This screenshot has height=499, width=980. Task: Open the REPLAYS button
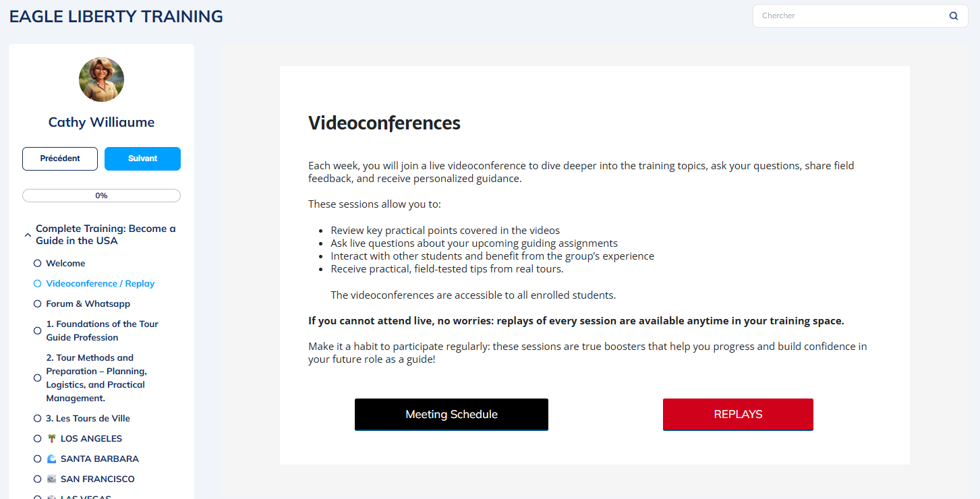pyautogui.click(x=738, y=415)
